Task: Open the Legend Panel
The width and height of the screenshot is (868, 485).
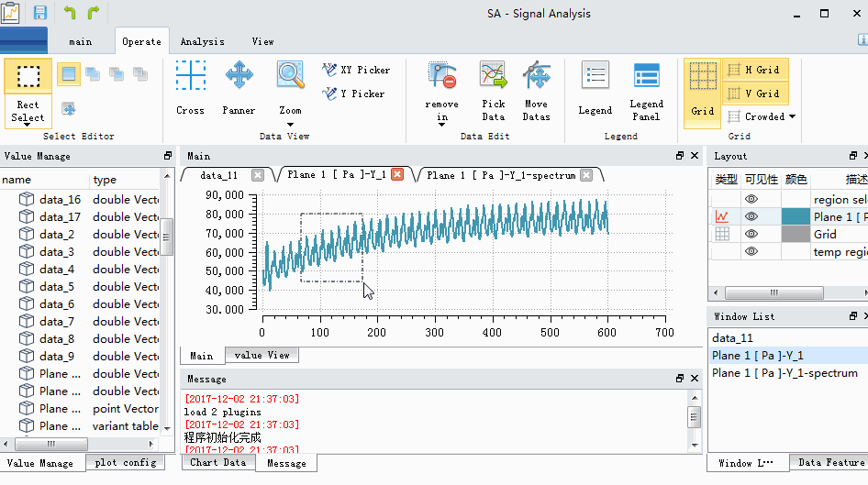Action: tap(646, 92)
